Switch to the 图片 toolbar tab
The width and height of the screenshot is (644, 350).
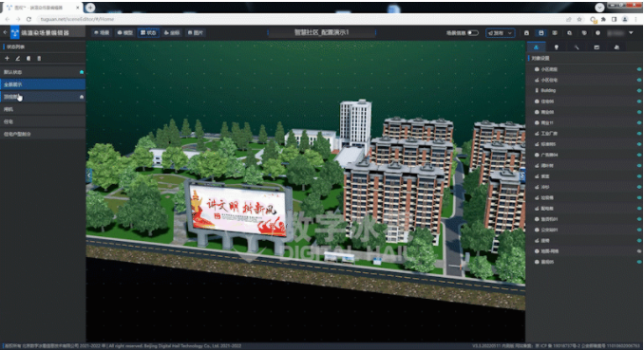coord(195,33)
